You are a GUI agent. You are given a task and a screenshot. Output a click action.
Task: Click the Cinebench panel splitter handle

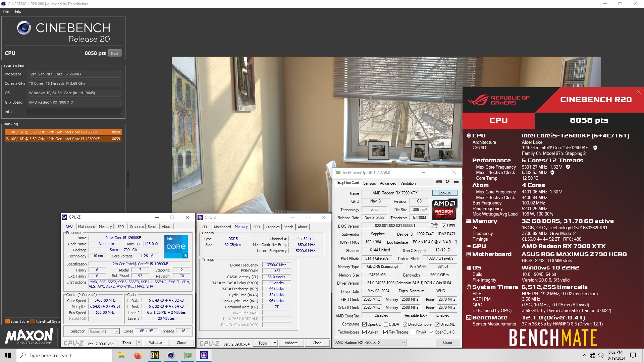[x=128, y=181]
